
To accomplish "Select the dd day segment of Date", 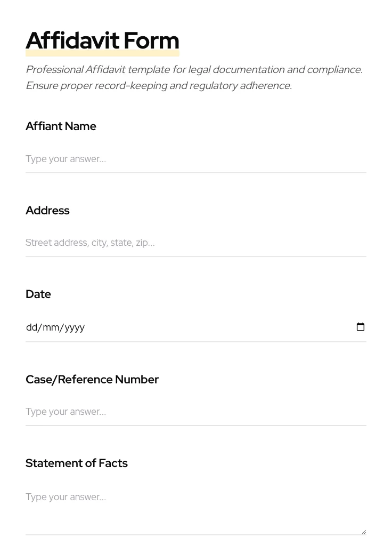I will tap(31, 327).
